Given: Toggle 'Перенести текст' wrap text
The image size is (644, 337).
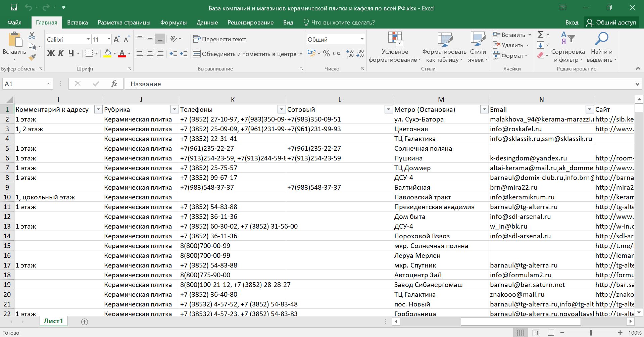Looking at the screenshot, I should coord(220,39).
